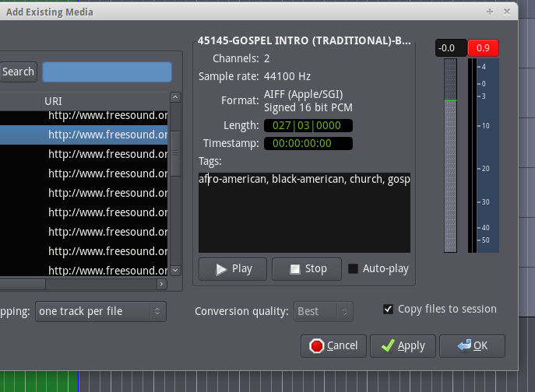This screenshot has height=392, width=535.
Task: Click the Search button for Freesound
Action: [19, 72]
